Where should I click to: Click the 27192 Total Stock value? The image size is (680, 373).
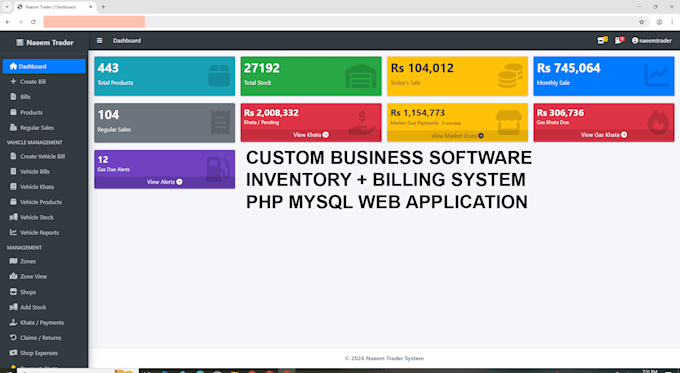tap(262, 68)
